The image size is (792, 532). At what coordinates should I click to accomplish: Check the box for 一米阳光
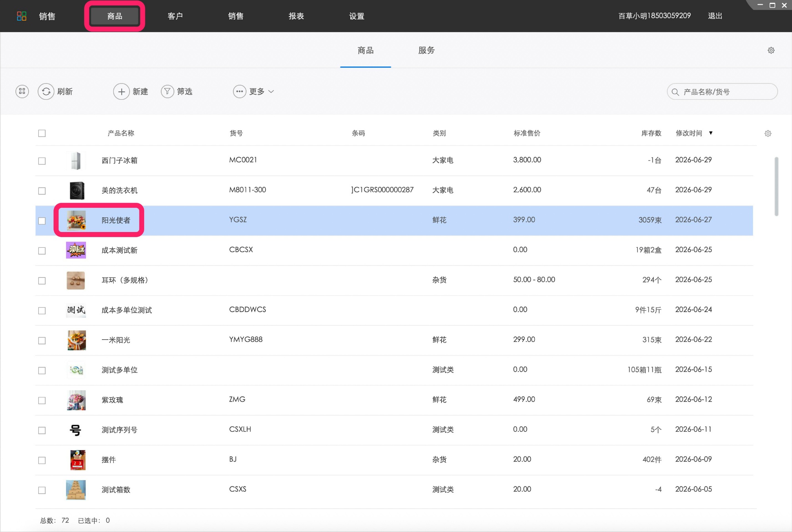[x=42, y=340]
